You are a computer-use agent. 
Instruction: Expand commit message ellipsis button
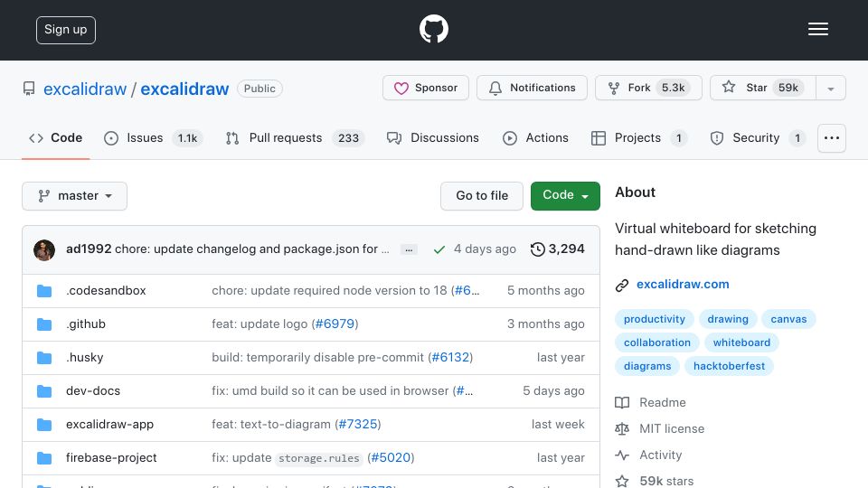coord(409,250)
